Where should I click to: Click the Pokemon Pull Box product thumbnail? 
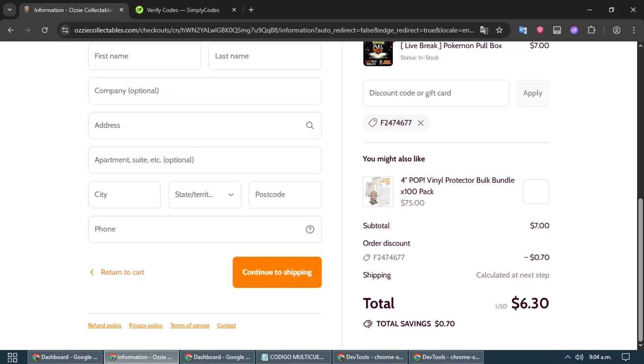coord(378,53)
